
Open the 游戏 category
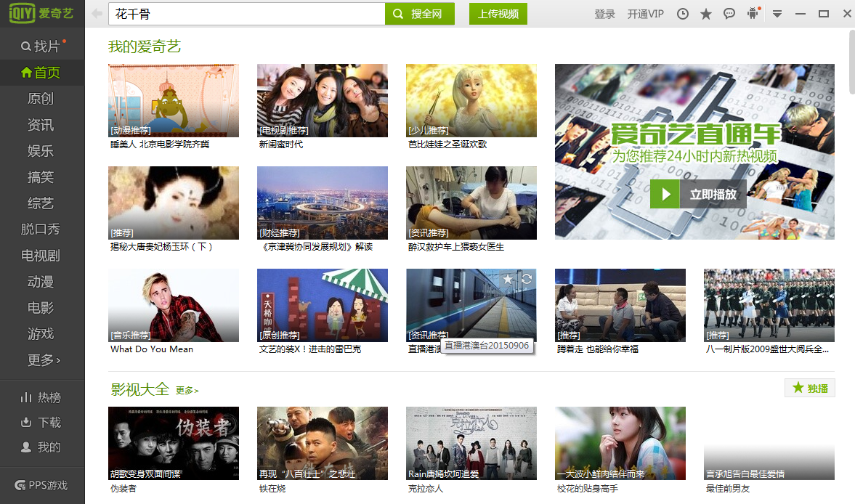41,334
